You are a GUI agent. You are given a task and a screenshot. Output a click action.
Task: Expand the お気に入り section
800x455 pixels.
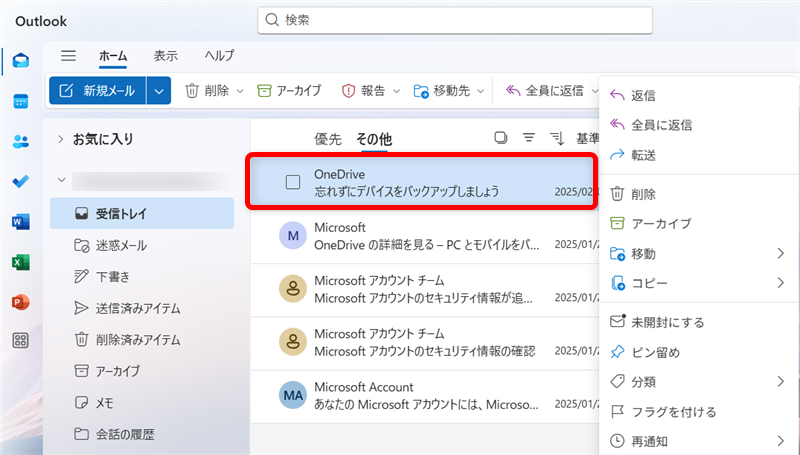tap(61, 139)
